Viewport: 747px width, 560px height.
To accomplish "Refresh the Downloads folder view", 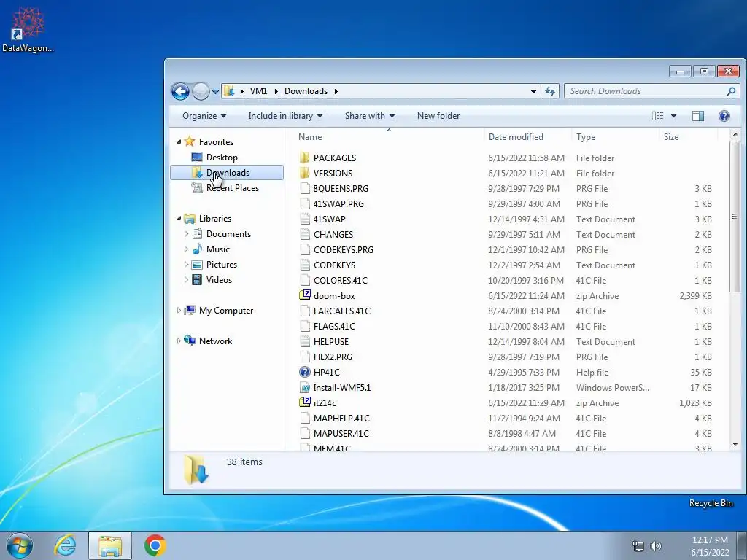I will (550, 91).
